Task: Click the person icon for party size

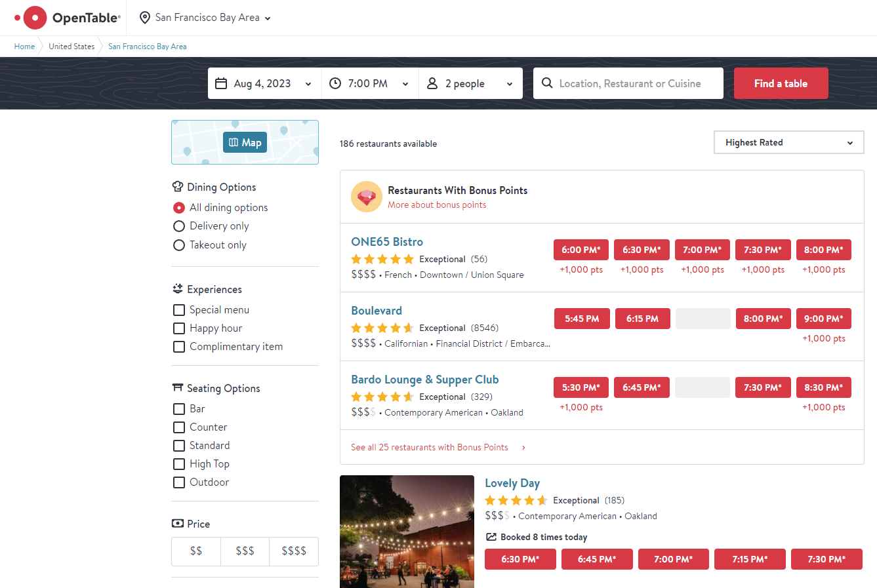Action: (x=432, y=83)
